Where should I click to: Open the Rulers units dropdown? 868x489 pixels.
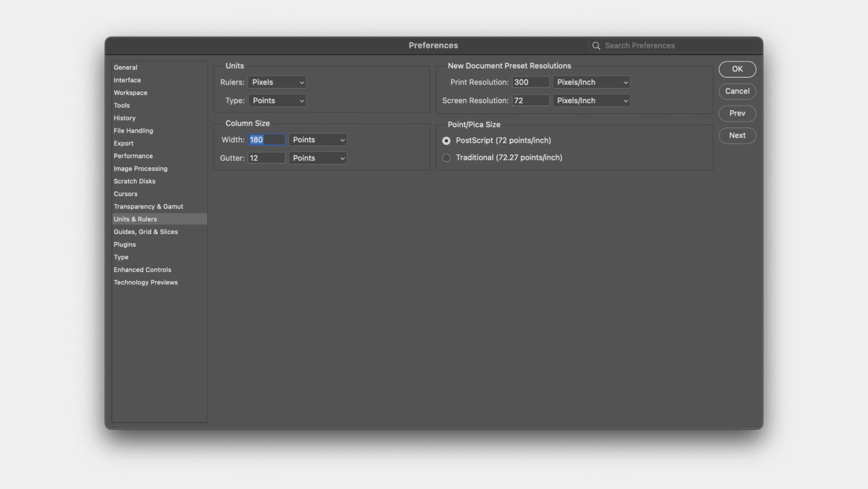click(x=277, y=83)
